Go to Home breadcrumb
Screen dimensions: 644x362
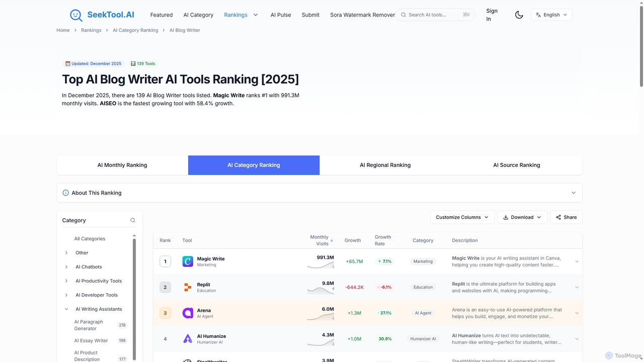click(x=63, y=30)
